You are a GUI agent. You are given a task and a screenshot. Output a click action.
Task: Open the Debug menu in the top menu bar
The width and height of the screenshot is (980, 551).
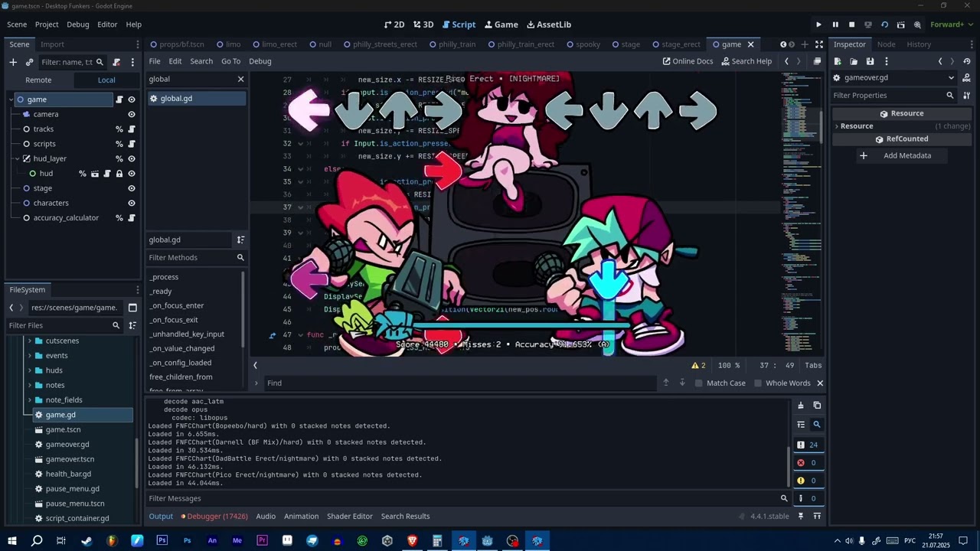tap(77, 24)
